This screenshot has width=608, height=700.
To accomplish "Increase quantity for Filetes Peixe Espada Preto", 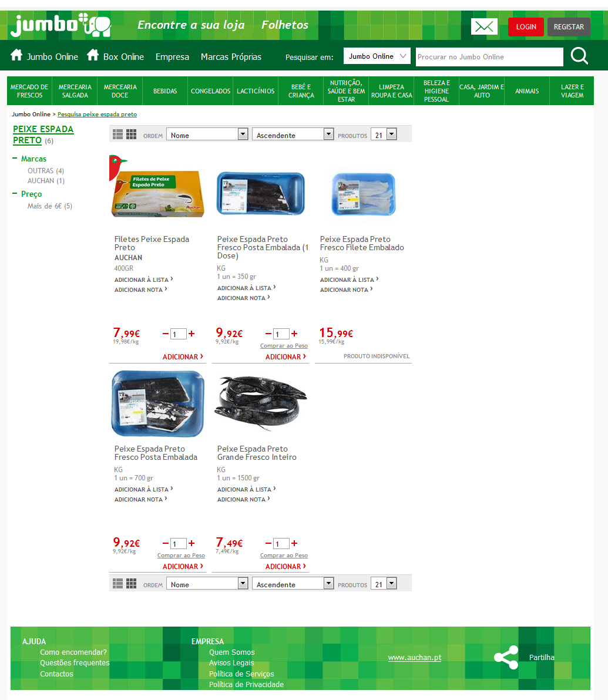I will pos(192,334).
